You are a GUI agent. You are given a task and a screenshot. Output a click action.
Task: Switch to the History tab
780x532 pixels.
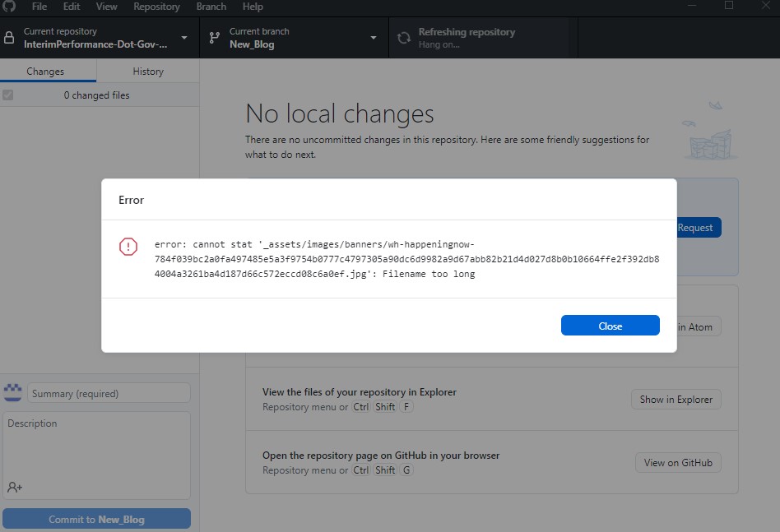tap(148, 71)
